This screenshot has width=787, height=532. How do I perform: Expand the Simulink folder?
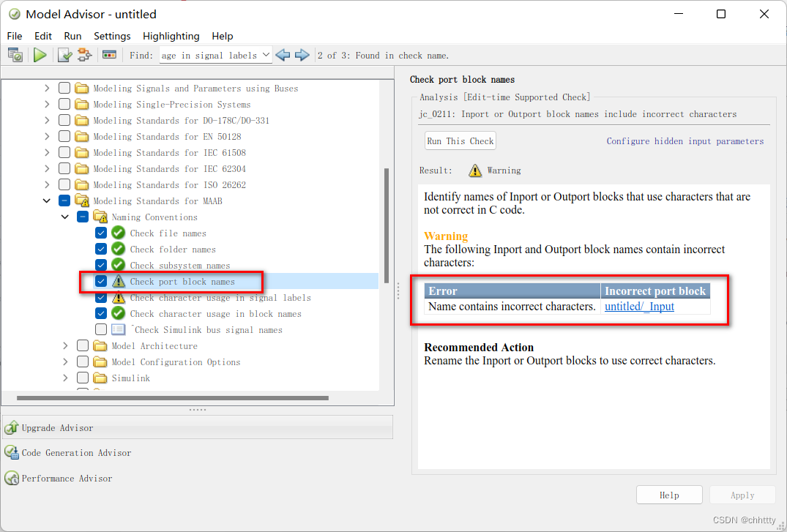pyautogui.click(x=65, y=378)
